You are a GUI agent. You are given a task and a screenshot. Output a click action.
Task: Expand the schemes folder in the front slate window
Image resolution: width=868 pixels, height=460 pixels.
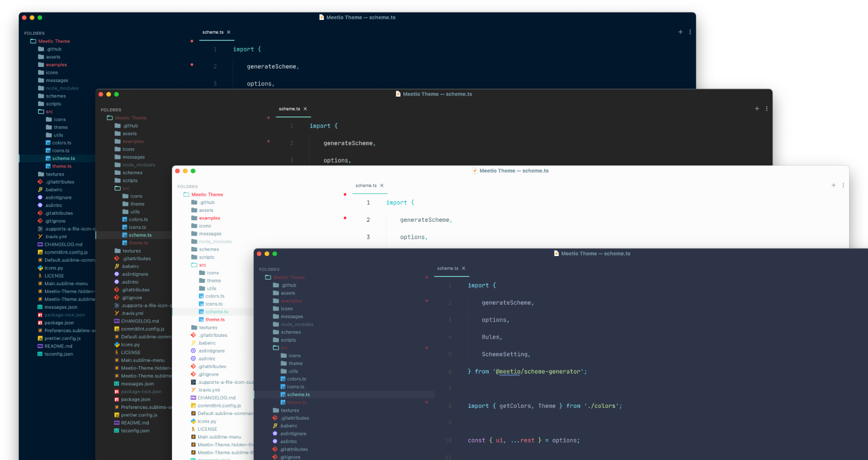[x=276, y=332]
